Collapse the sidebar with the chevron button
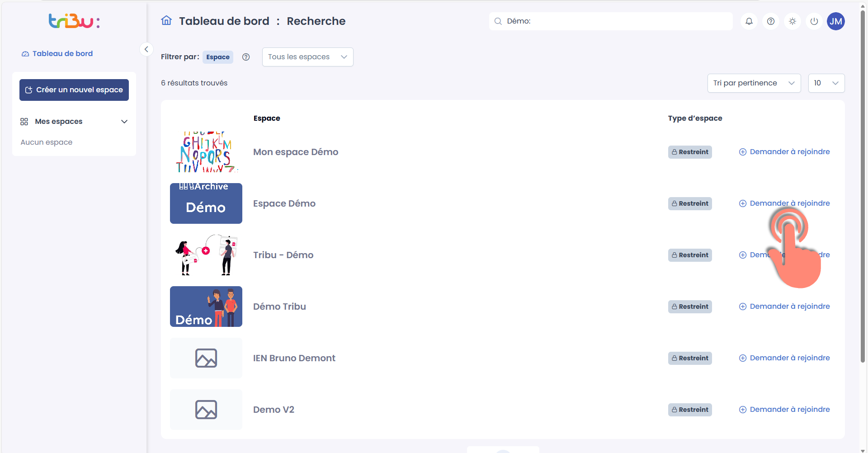The width and height of the screenshot is (868, 453). 146,49
